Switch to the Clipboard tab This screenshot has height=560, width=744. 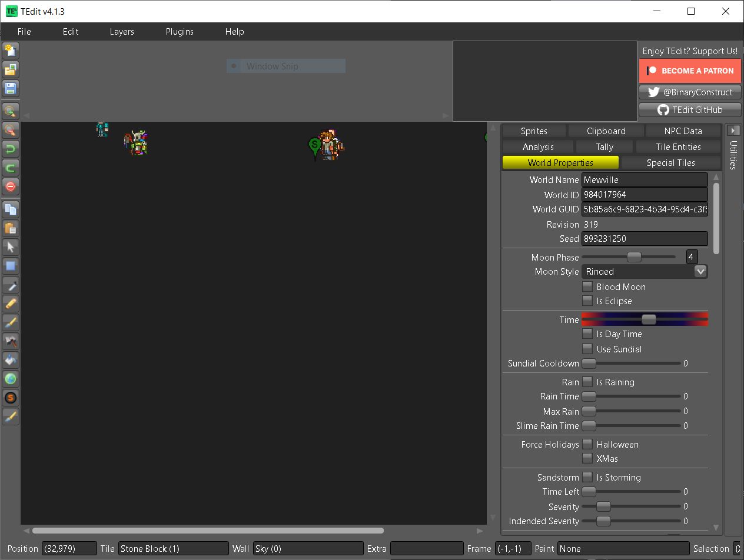(606, 131)
